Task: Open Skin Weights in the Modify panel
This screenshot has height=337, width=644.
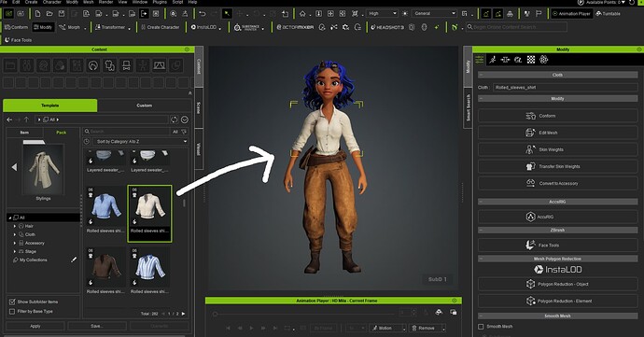Action: pos(557,149)
